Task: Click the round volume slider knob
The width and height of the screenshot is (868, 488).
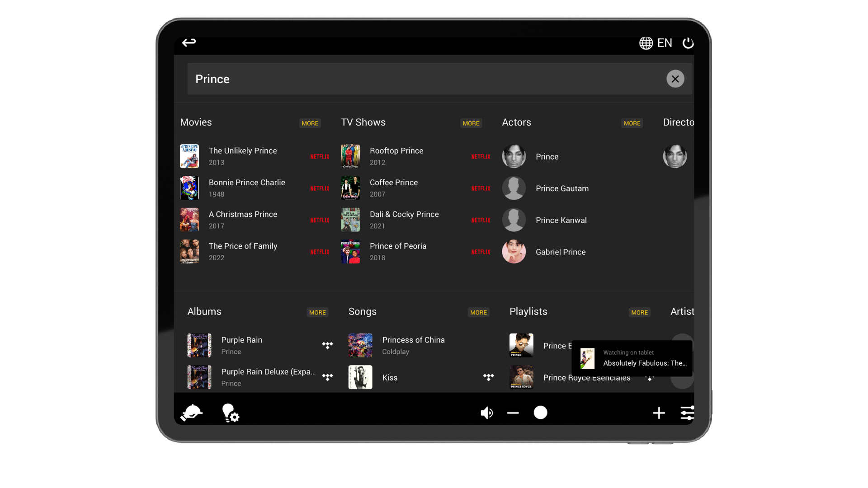Action: tap(540, 413)
